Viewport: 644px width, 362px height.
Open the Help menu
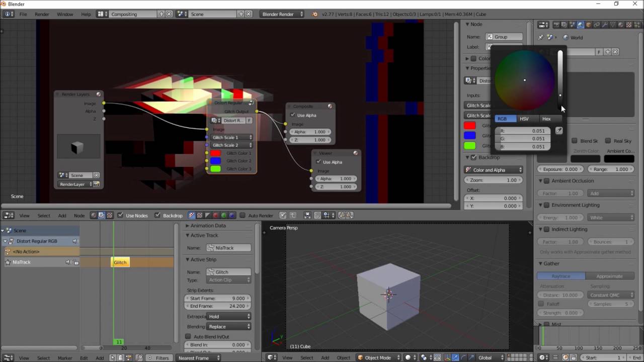pos(86,14)
